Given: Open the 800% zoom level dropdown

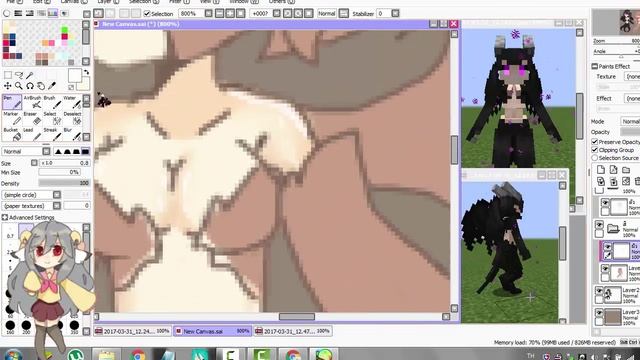Looking at the screenshot, I should tap(209, 13).
